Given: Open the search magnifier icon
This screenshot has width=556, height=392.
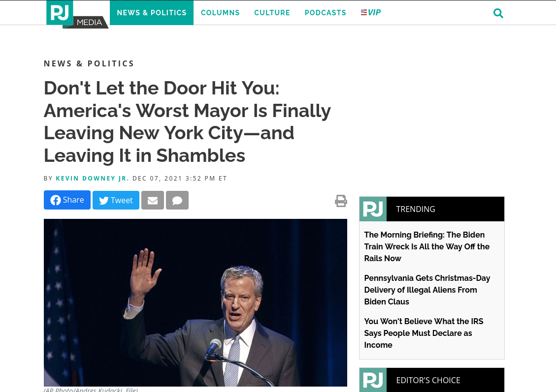Looking at the screenshot, I should 498,13.
